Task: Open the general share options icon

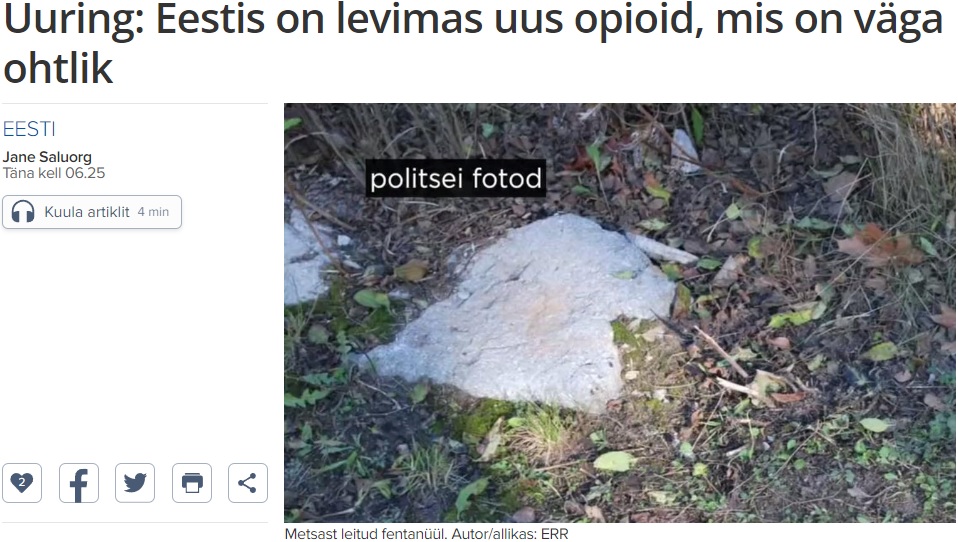Action: pos(248,483)
